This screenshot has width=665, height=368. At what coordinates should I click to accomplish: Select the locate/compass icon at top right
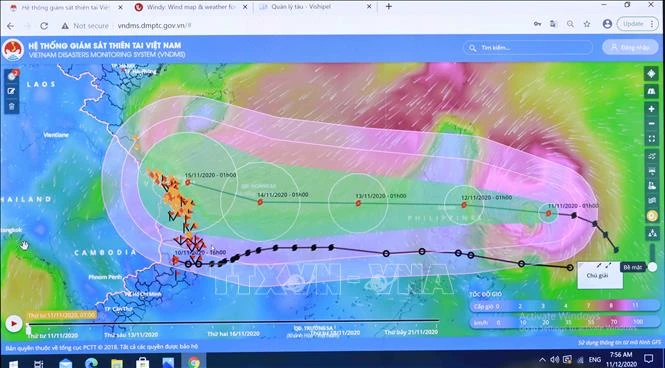(651, 73)
